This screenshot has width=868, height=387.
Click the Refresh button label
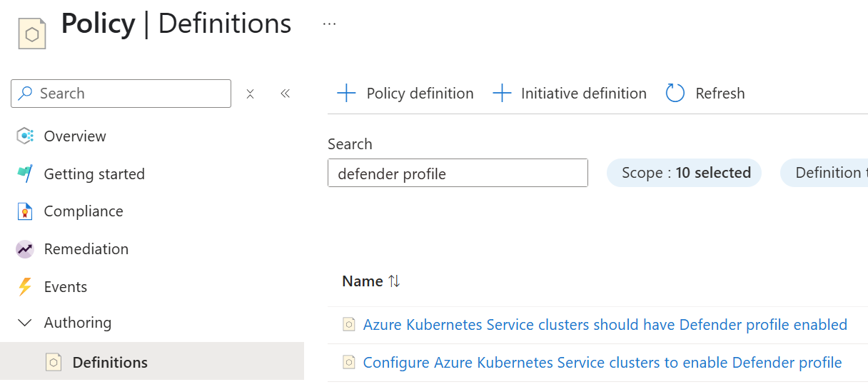pyautogui.click(x=720, y=94)
